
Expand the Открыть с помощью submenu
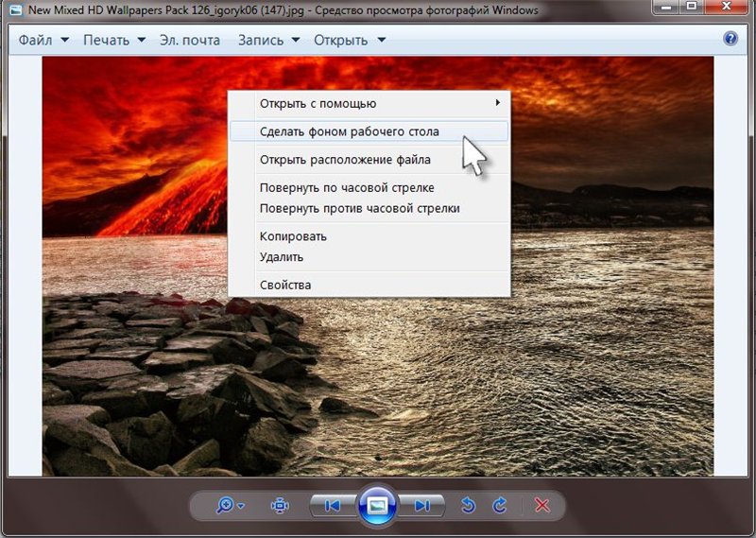pos(369,103)
